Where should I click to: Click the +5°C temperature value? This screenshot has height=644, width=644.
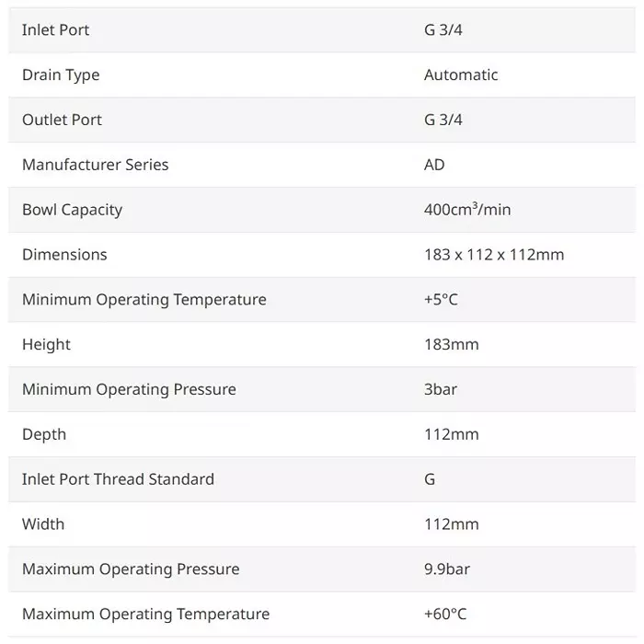tap(441, 300)
